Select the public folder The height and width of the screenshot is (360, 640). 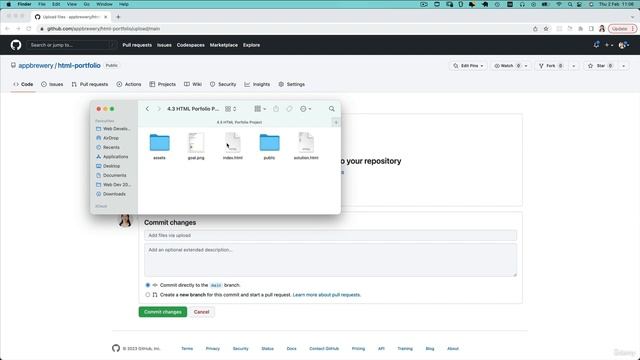click(269, 146)
